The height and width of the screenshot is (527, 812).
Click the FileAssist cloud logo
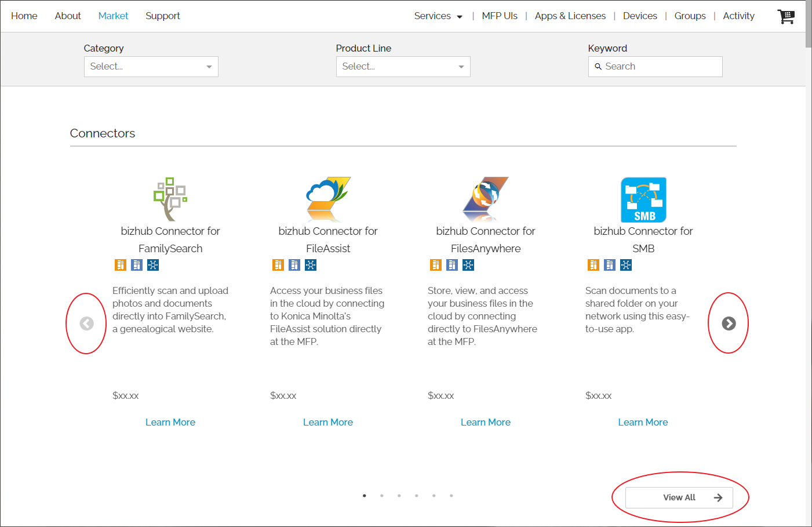point(328,199)
